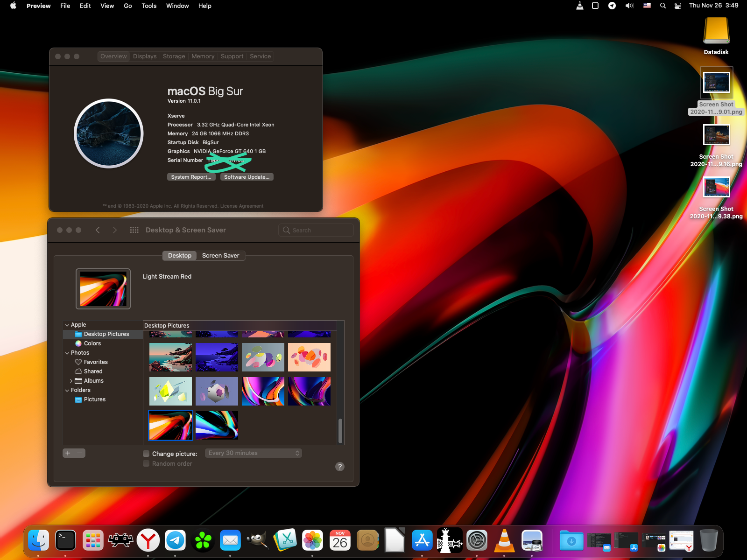
Task: Open the Storage tab
Action: (174, 56)
